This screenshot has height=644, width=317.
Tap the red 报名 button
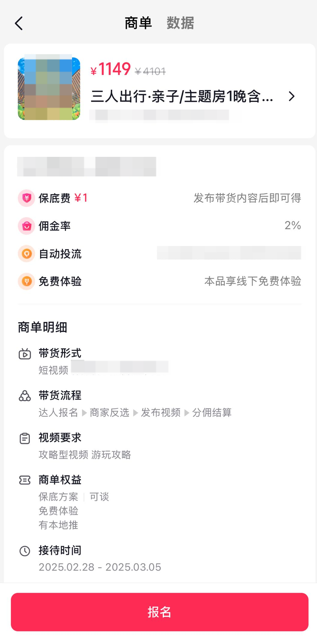pos(160,612)
